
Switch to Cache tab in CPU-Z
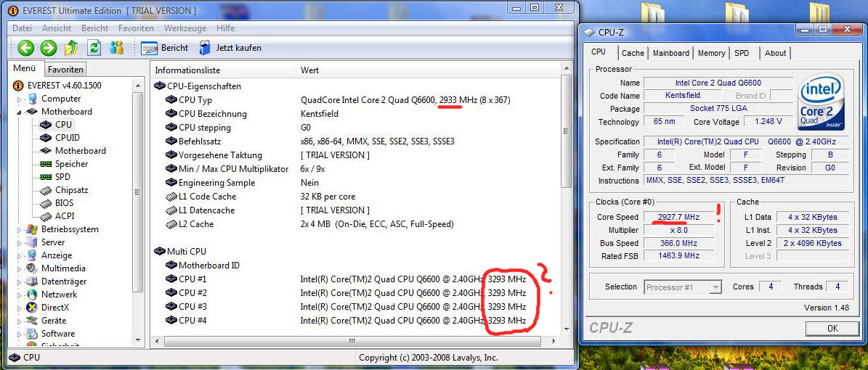pos(633,53)
